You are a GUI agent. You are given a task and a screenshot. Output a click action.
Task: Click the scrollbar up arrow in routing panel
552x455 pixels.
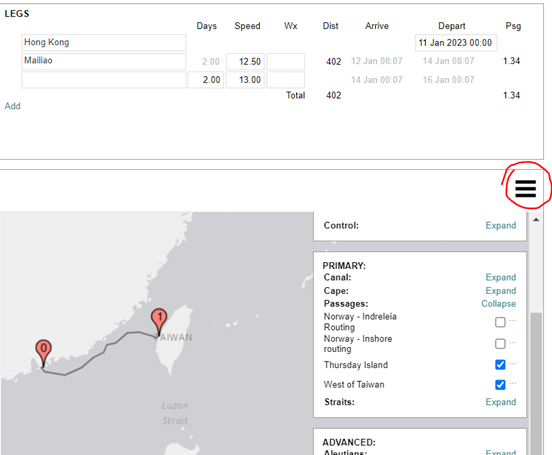click(536, 220)
